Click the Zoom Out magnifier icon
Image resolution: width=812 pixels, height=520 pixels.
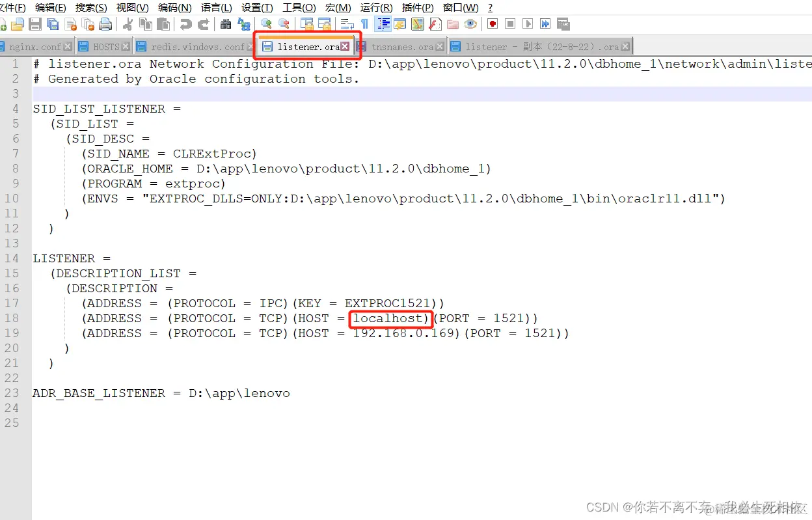pos(284,24)
